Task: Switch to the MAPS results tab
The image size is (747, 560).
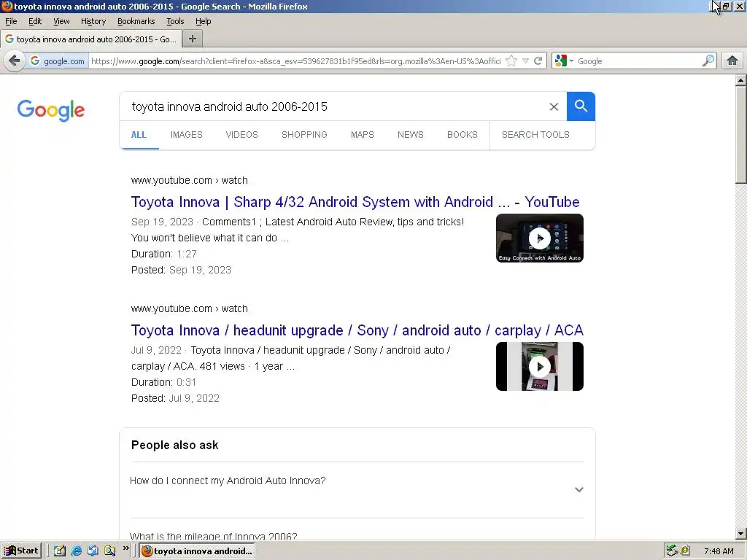Action: point(363,135)
